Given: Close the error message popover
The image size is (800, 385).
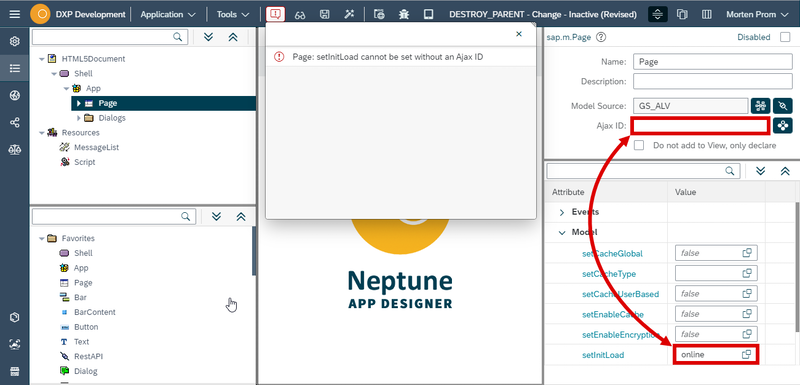Looking at the screenshot, I should pyautogui.click(x=519, y=34).
